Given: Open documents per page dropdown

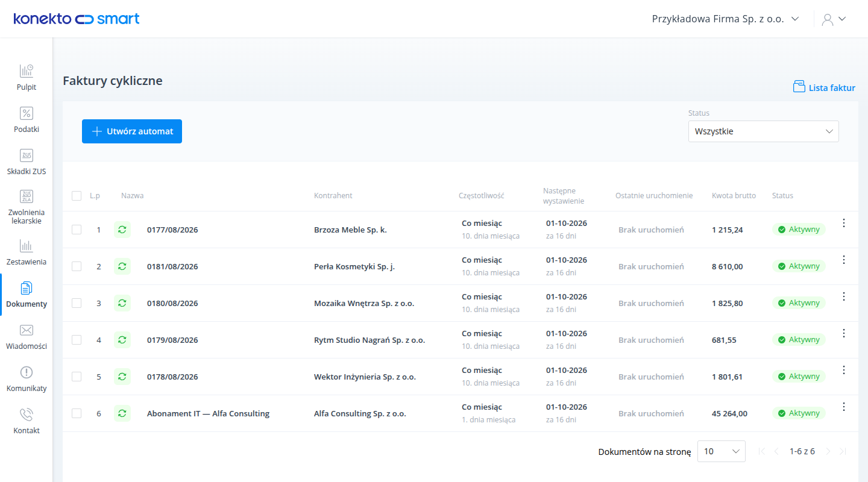Looking at the screenshot, I should click(x=722, y=451).
